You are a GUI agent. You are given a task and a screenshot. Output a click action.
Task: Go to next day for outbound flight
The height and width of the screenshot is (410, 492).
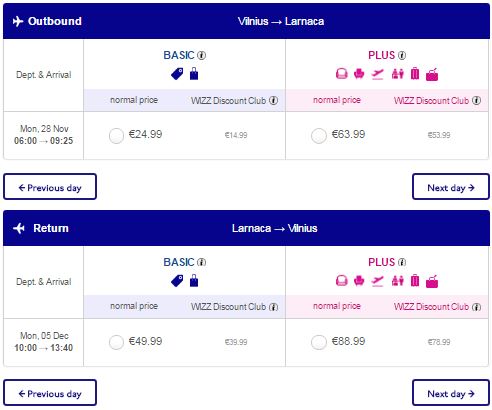click(451, 187)
